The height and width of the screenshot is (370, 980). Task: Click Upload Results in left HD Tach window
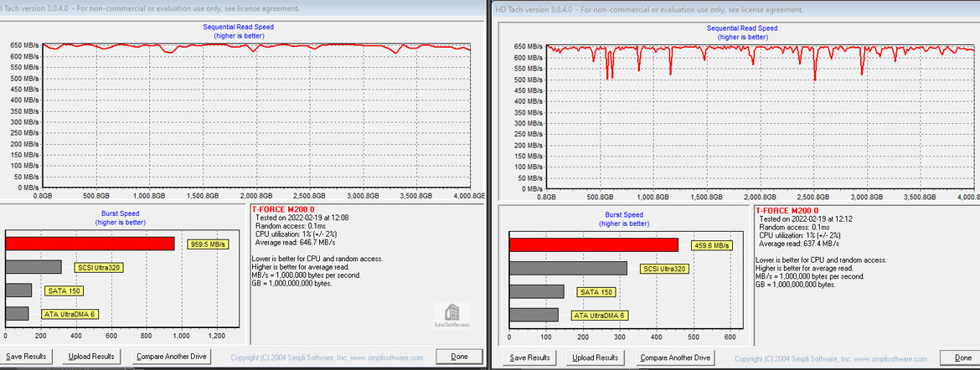91,357
